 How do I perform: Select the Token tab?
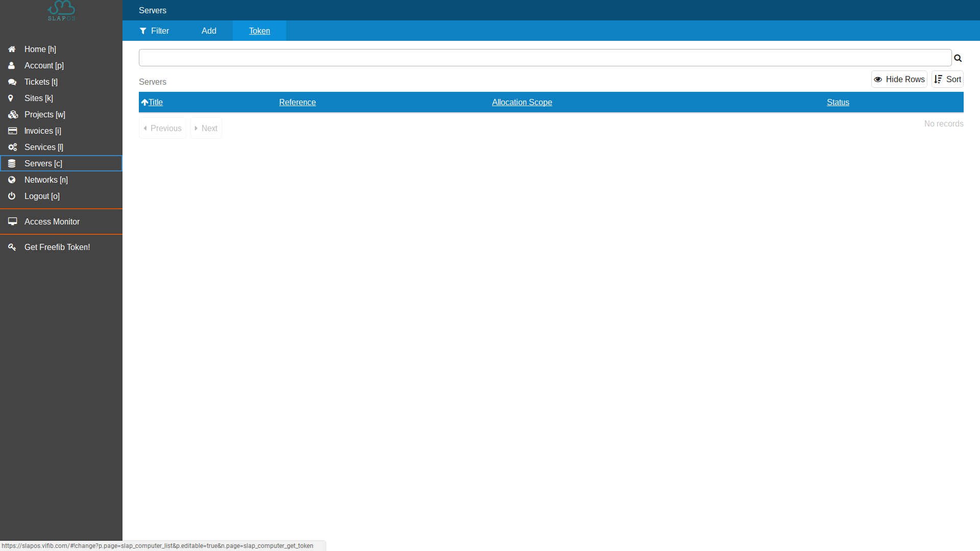pyautogui.click(x=259, y=31)
